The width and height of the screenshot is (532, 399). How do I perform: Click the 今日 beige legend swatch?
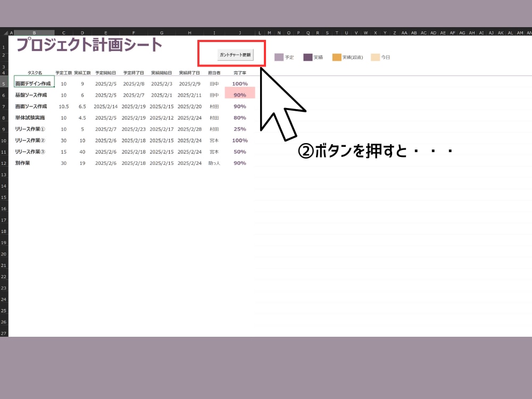pyautogui.click(x=375, y=57)
